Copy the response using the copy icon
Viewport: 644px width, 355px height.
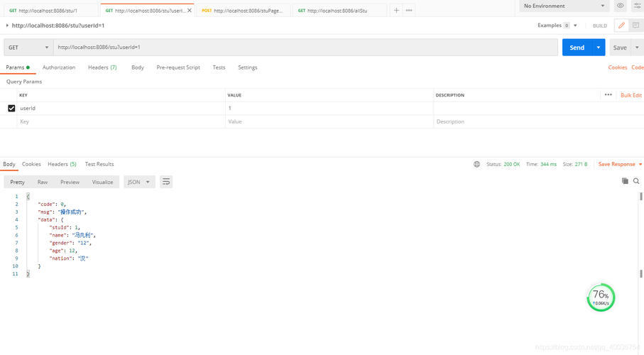[625, 181]
